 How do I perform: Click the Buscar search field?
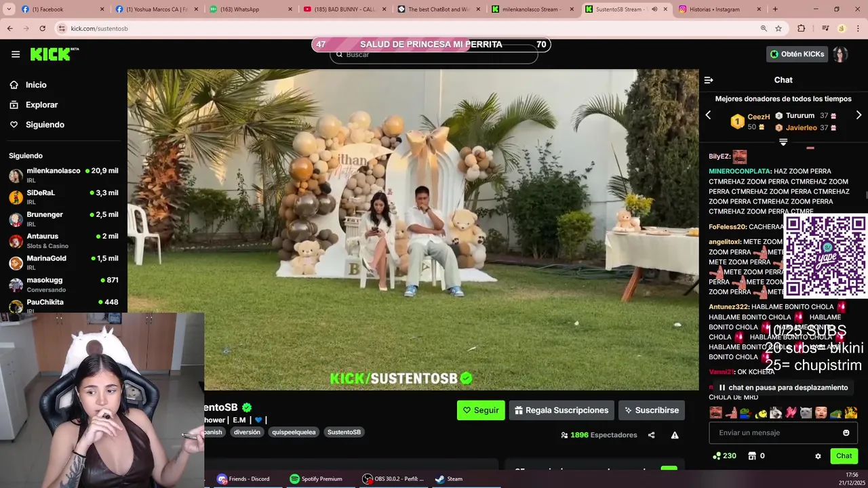pos(434,55)
